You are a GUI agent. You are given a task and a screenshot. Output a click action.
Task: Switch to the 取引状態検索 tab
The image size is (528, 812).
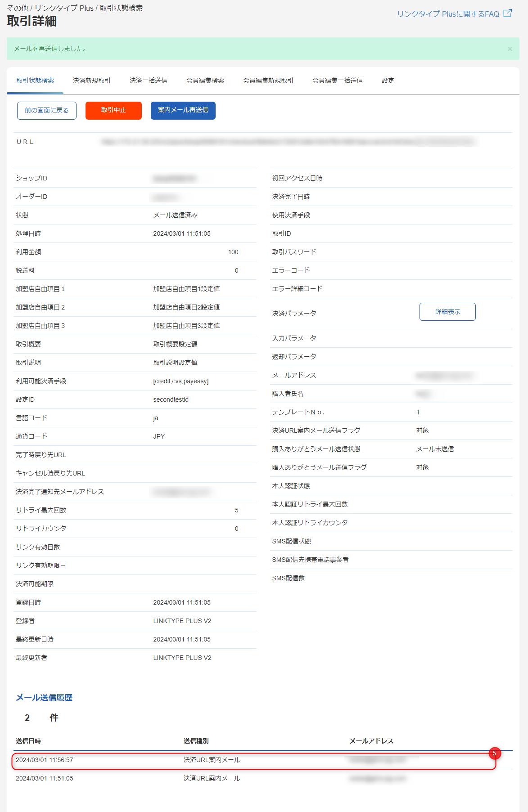35,81
